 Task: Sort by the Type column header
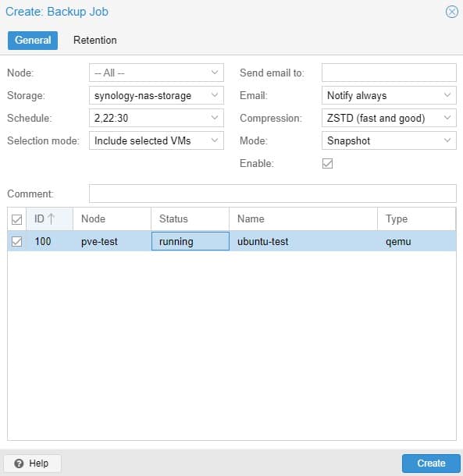[416, 218]
